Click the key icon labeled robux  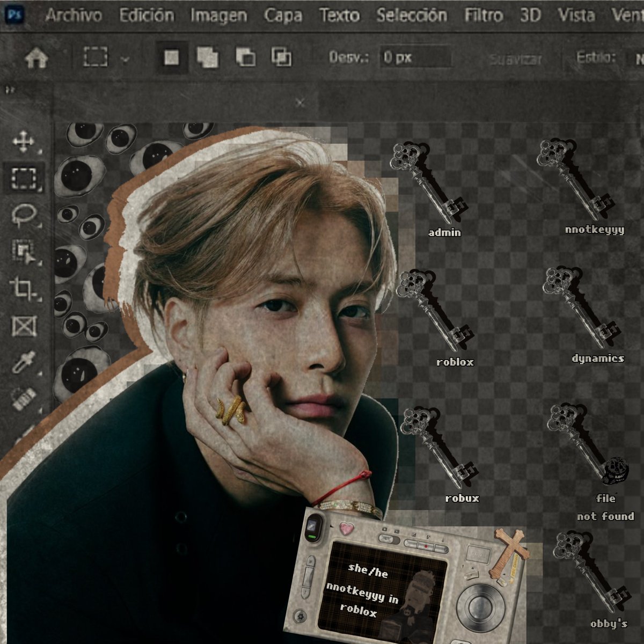click(x=438, y=448)
